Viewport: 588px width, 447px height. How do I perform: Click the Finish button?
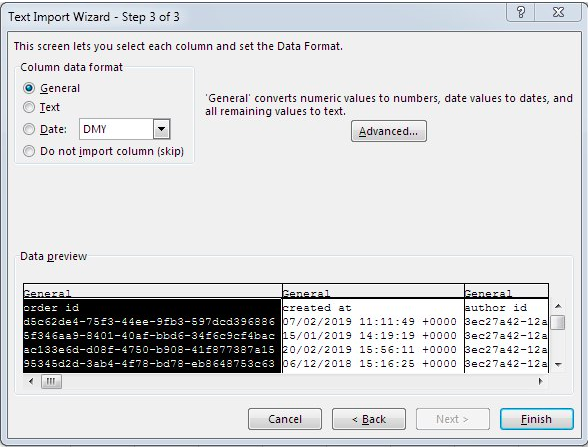coord(537,419)
